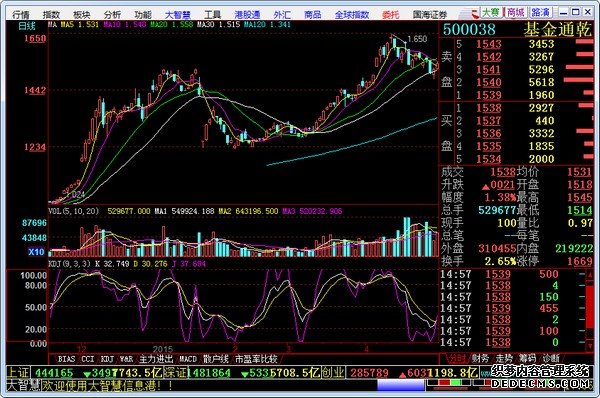Click the 委托 trading link
Image resolution: width=600 pixels, height=398 pixels.
point(390,15)
